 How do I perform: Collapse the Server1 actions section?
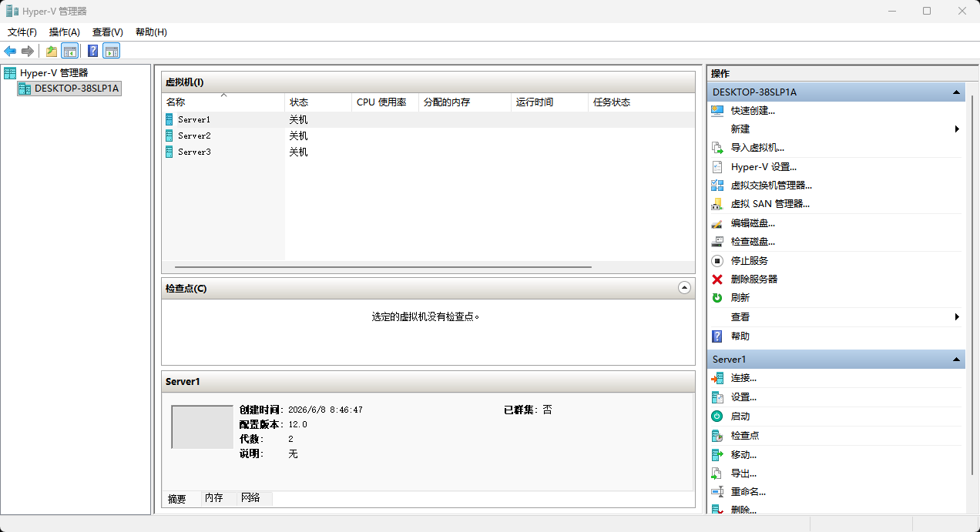pyautogui.click(x=957, y=360)
